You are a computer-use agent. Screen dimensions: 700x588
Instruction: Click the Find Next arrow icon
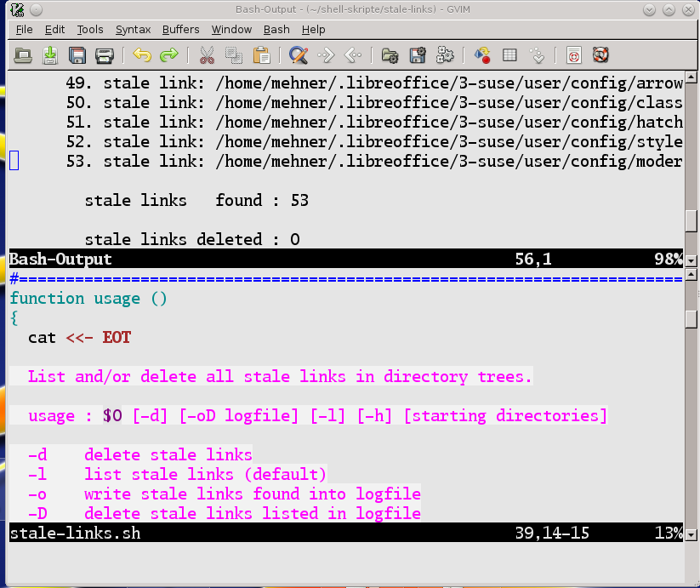[326, 55]
